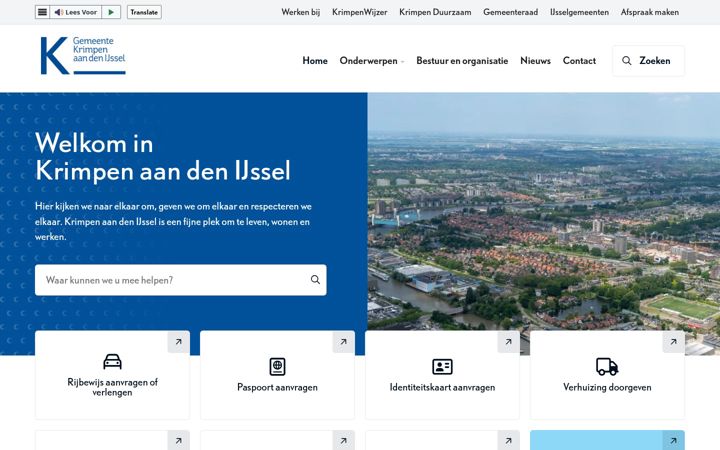Click the arrow icon on the Rijbewijs card
The height and width of the screenshot is (450, 720).
(179, 342)
